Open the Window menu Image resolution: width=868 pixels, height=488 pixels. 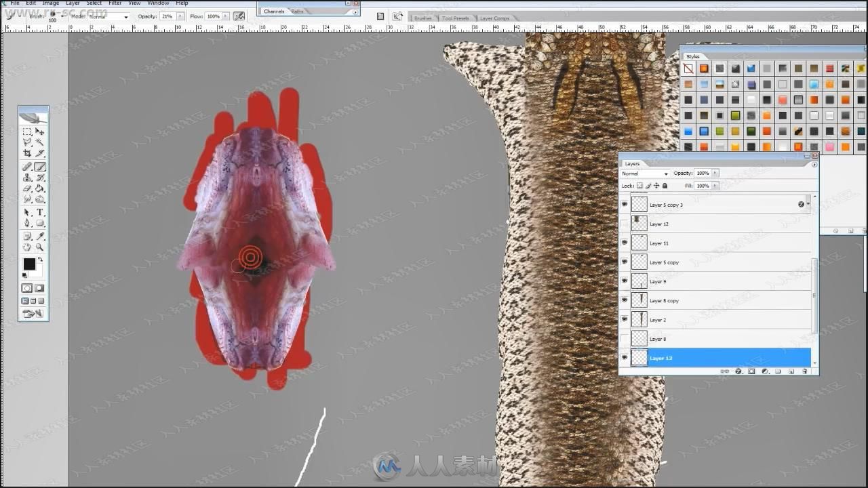[x=158, y=3]
